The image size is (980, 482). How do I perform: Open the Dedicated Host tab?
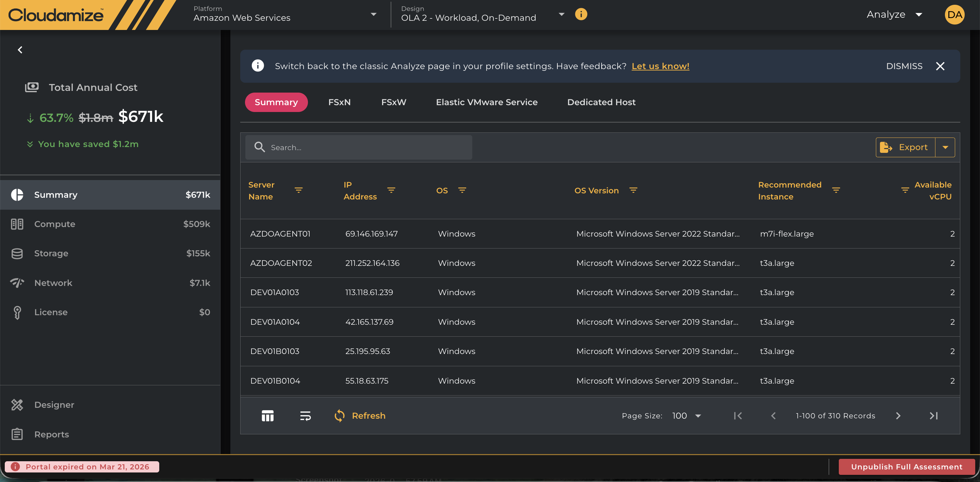tap(601, 102)
